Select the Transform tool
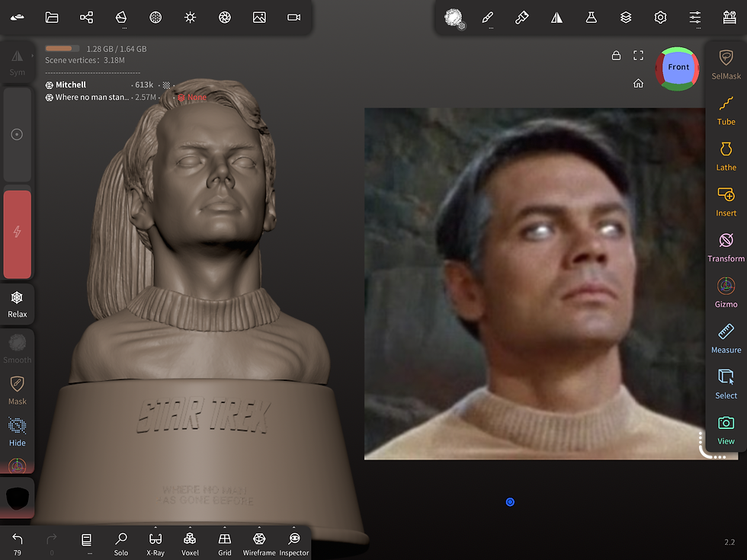Viewport: 747px width, 560px height. (x=726, y=247)
